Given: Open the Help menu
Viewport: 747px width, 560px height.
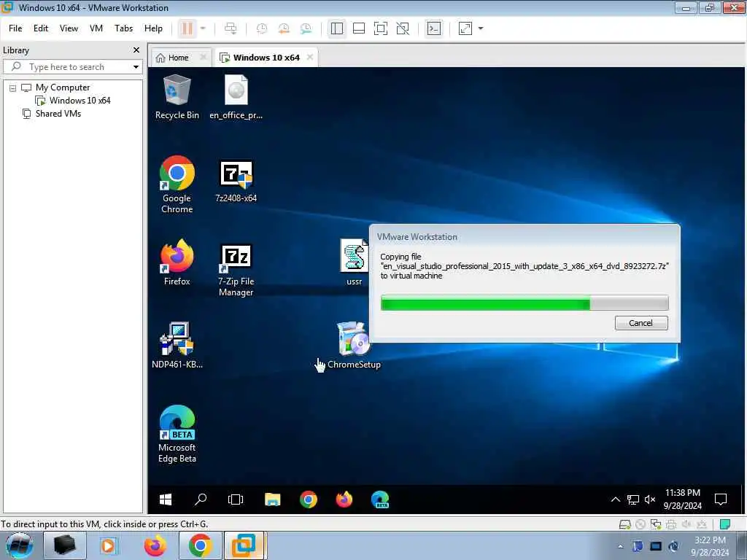Looking at the screenshot, I should pos(153,28).
